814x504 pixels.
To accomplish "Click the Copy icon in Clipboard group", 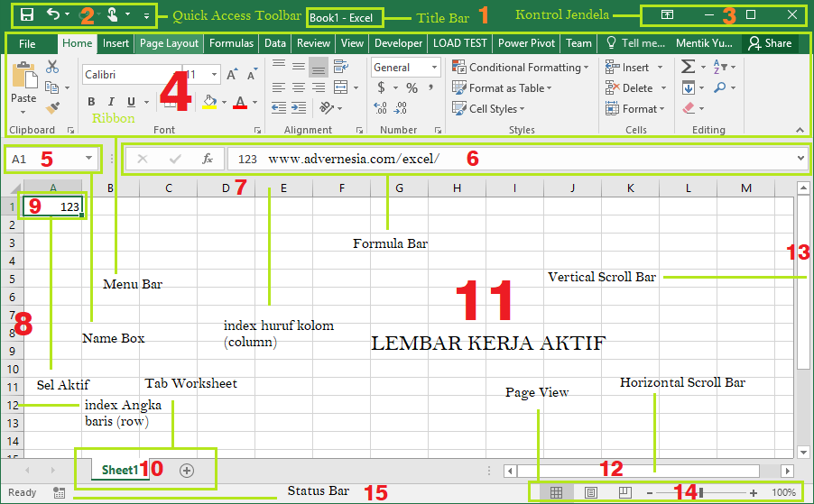I will pyautogui.click(x=52, y=87).
